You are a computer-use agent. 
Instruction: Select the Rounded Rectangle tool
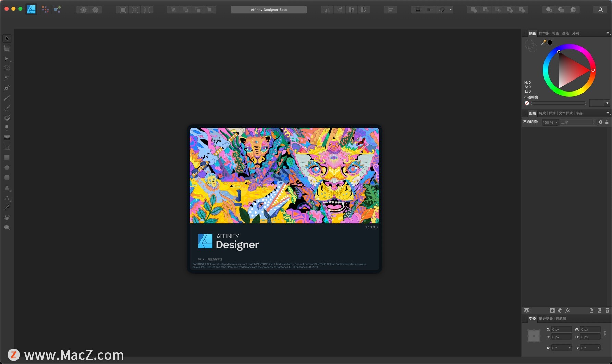click(7, 178)
